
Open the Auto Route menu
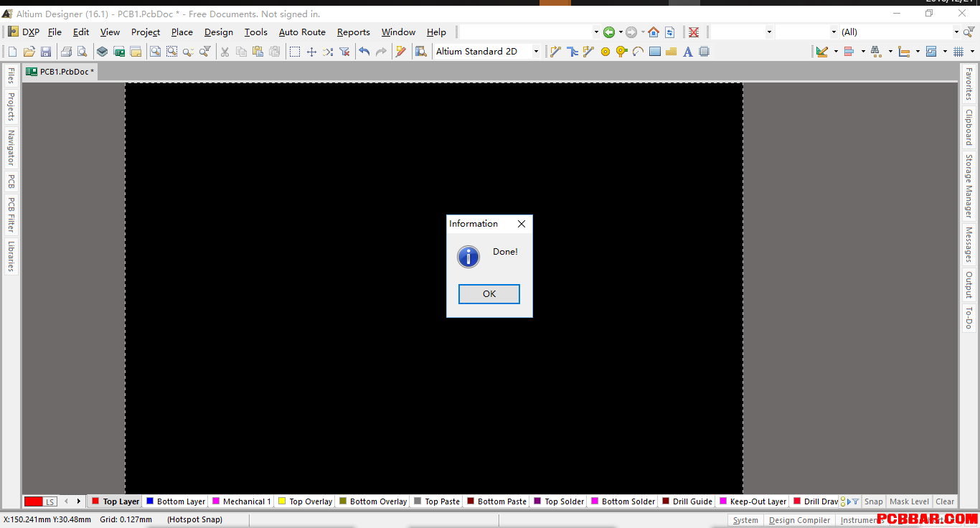pyautogui.click(x=302, y=32)
